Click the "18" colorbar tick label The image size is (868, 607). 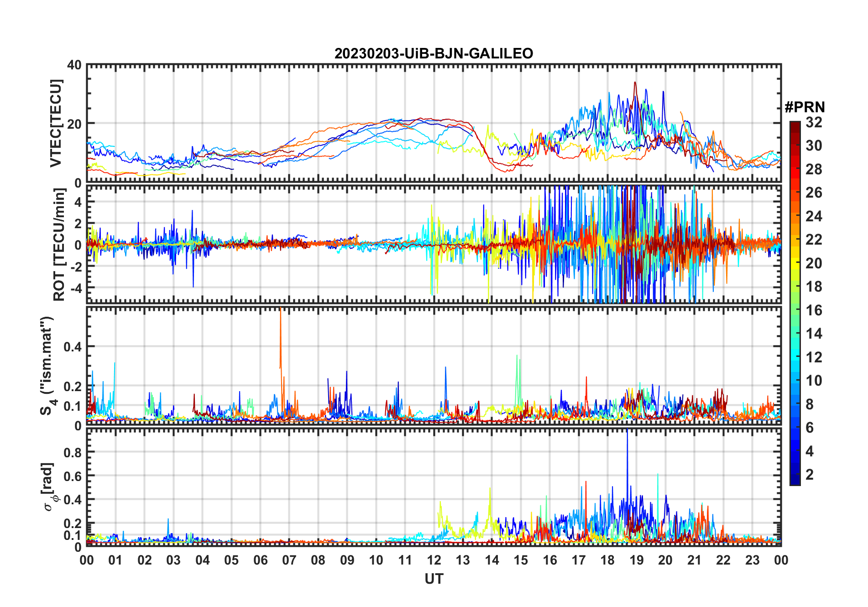point(814,287)
